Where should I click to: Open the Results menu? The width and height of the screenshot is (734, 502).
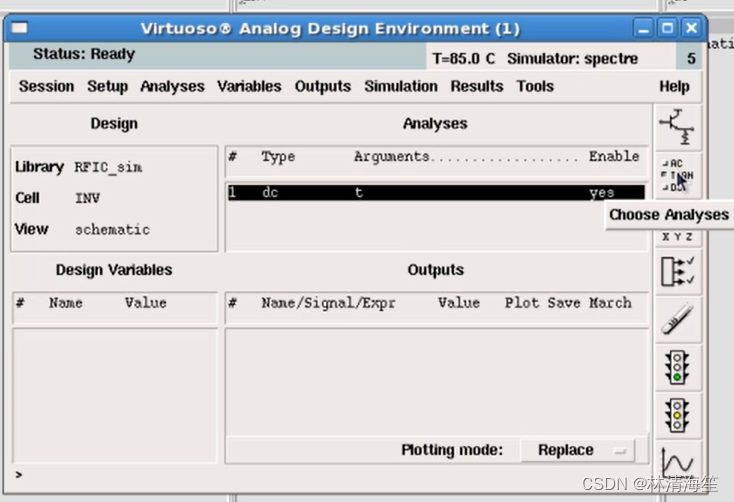click(x=477, y=87)
